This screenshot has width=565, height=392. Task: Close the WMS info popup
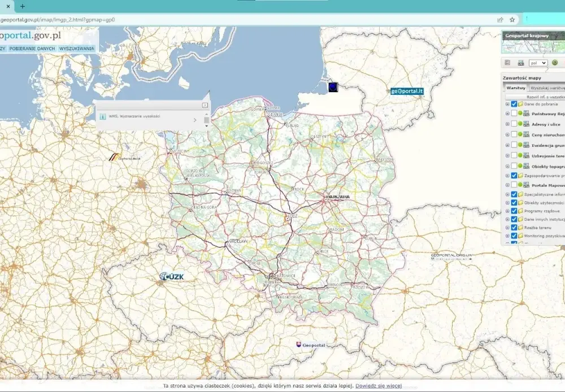205,105
